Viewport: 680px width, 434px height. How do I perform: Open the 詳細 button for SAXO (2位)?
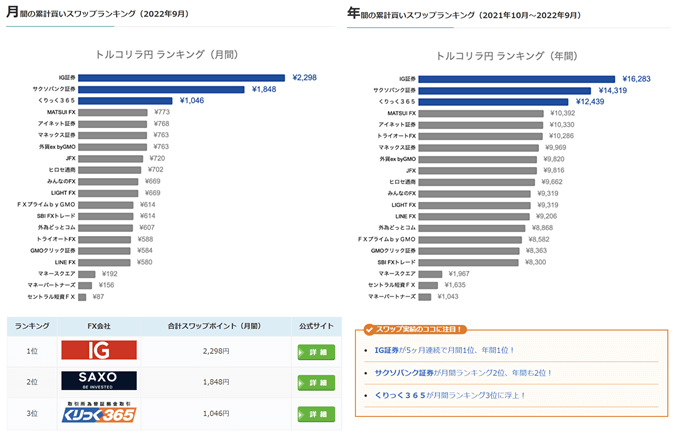click(316, 383)
